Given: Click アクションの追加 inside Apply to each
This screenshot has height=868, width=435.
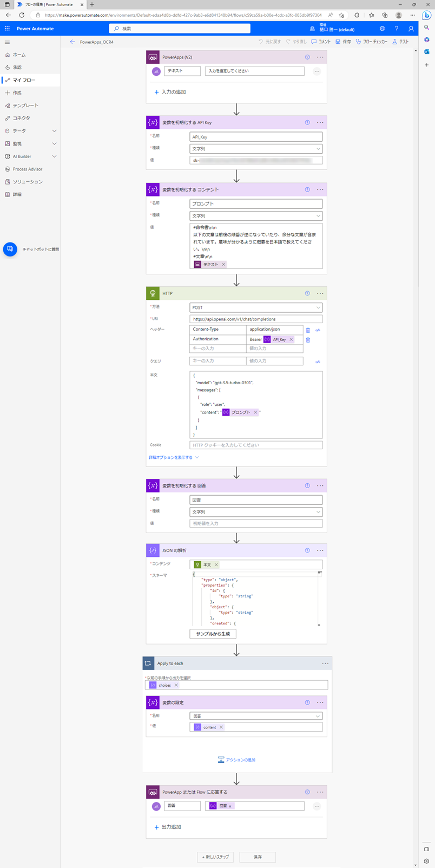Looking at the screenshot, I should (x=236, y=760).
